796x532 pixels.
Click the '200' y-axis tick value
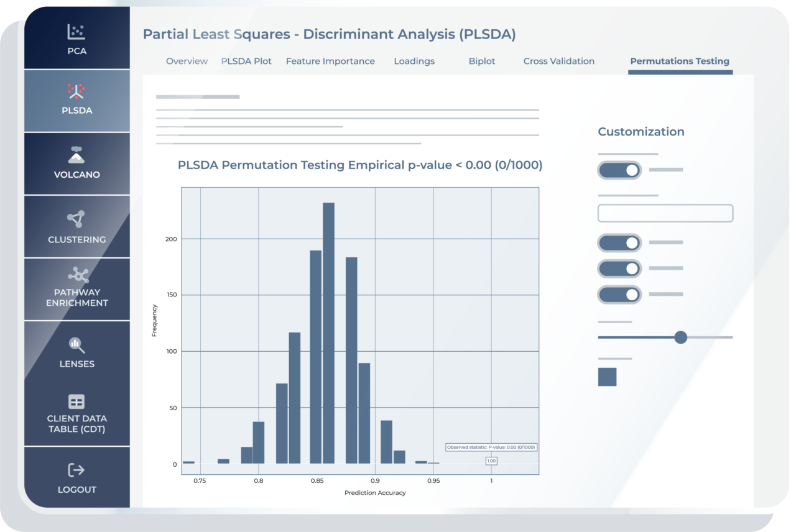point(171,239)
